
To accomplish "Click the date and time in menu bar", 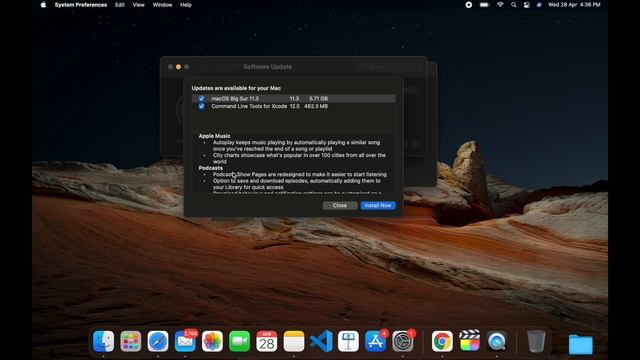I will [574, 5].
